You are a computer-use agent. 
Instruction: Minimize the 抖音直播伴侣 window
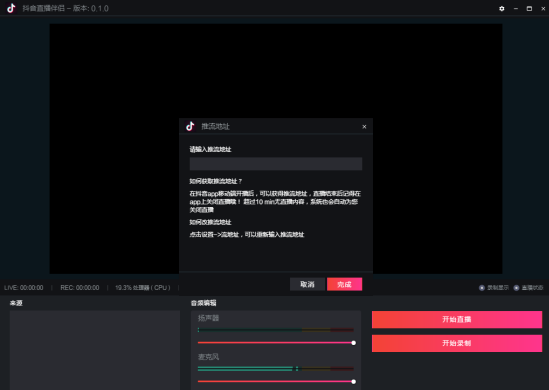click(x=516, y=8)
